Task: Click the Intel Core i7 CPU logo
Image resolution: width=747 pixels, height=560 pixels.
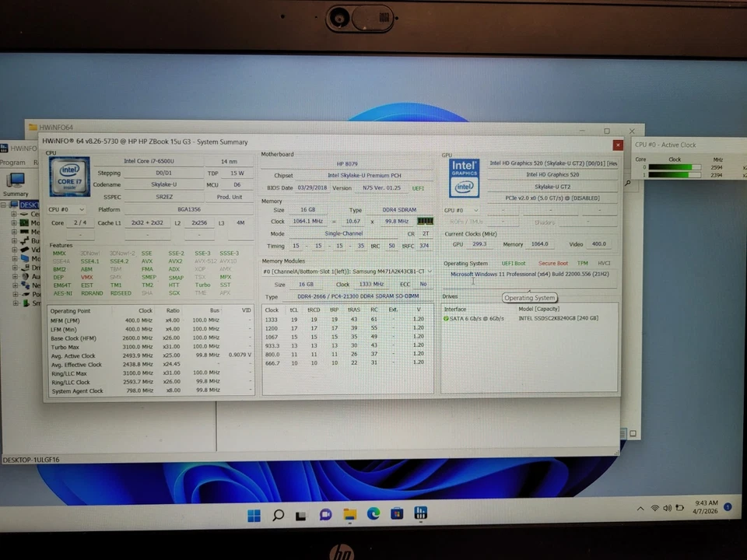Action: (x=69, y=177)
